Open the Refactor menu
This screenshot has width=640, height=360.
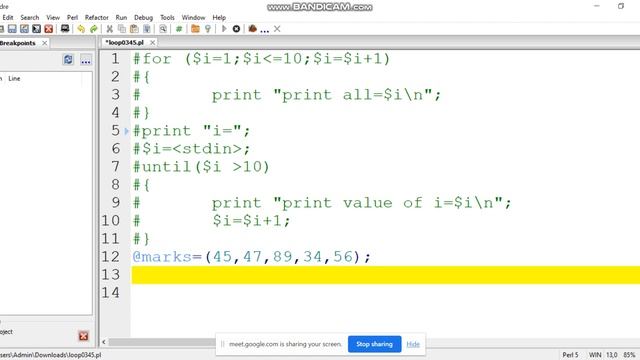coord(97,18)
